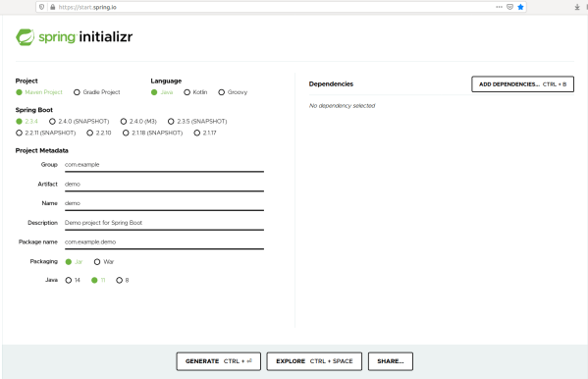This screenshot has width=588, height=379.
Task: Click the blue bookmark star icon
Action: (x=520, y=7)
